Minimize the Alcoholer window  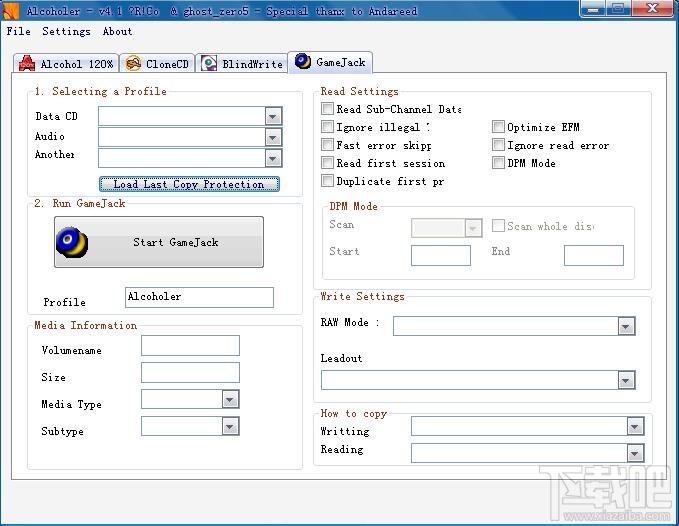pos(593,9)
